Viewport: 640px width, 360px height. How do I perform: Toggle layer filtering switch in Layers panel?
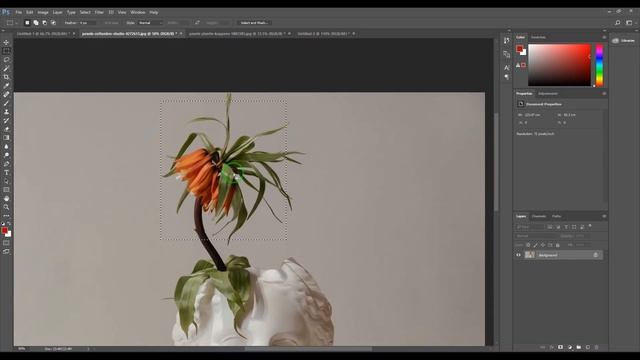tap(590, 226)
